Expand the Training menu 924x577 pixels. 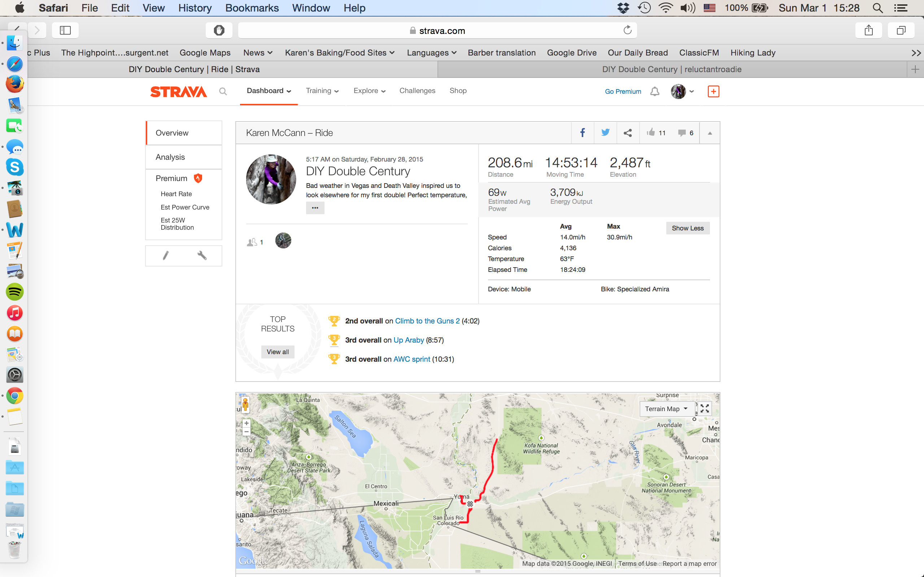point(322,91)
